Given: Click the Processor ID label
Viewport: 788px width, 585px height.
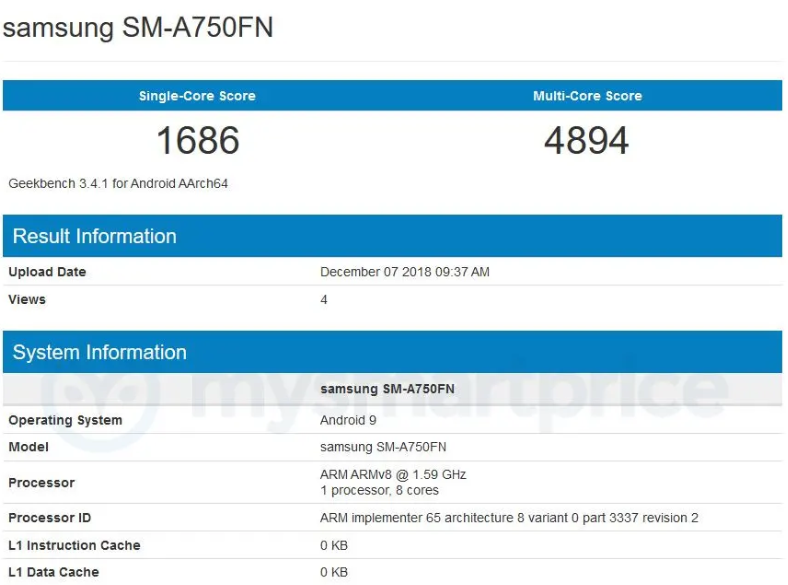Looking at the screenshot, I should pyautogui.click(x=50, y=518).
